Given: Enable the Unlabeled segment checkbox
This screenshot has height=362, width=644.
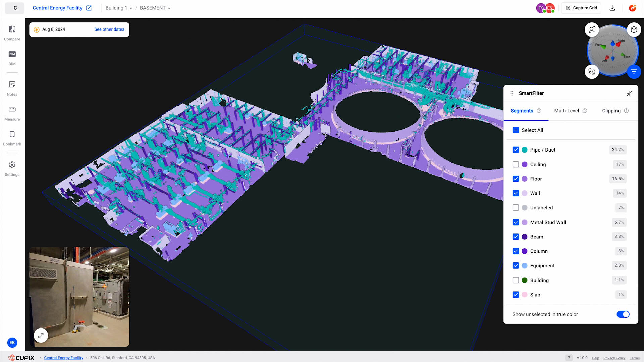Looking at the screenshot, I should click(516, 208).
